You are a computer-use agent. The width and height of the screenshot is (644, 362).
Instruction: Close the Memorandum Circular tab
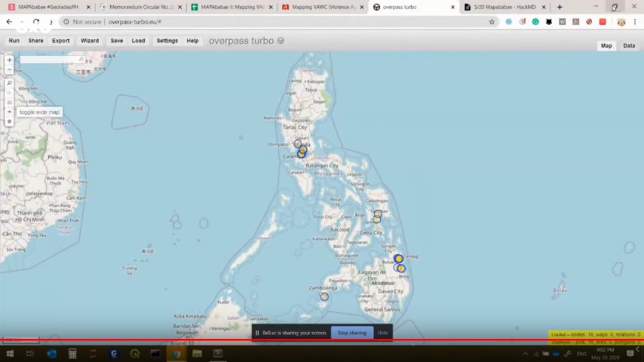click(x=179, y=7)
